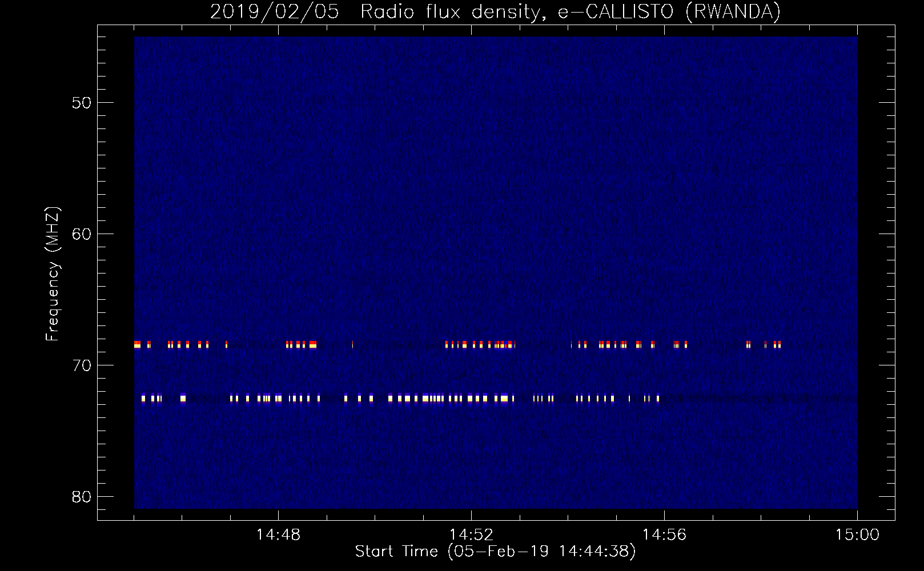The height and width of the screenshot is (571, 924).
Task: Click the time tick label '14:48'
Action: coord(278,535)
